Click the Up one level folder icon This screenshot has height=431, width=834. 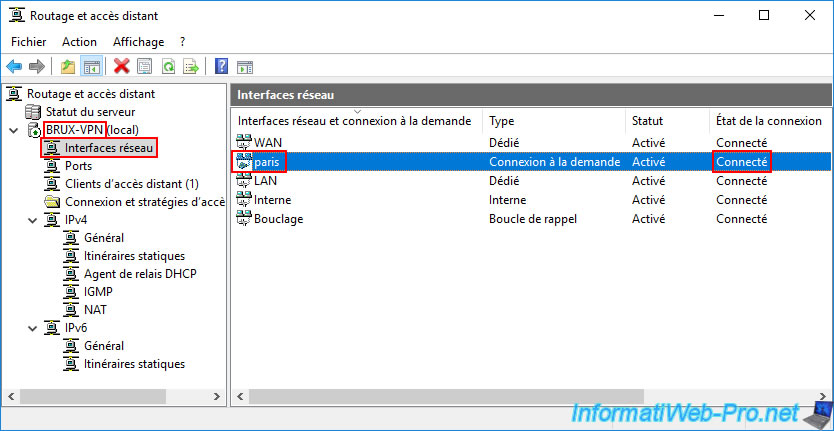(x=67, y=67)
